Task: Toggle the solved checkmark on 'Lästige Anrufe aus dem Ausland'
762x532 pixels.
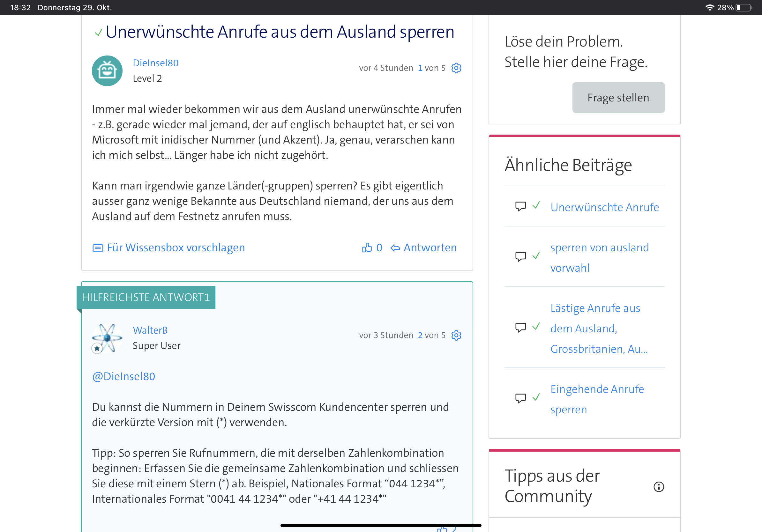Action: [536, 327]
